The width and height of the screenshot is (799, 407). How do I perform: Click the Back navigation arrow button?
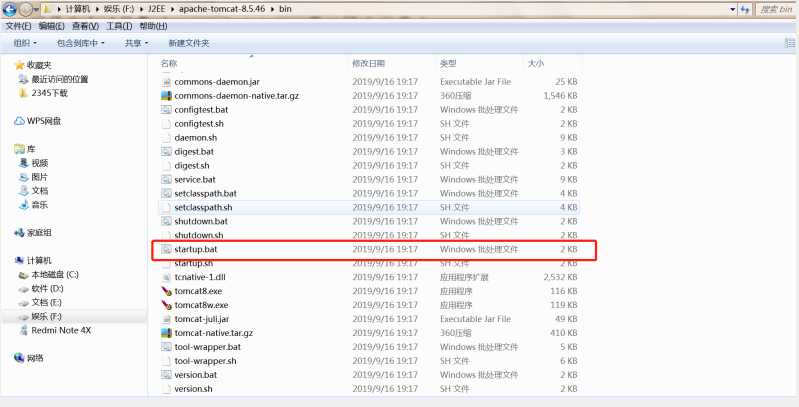tap(10, 9)
